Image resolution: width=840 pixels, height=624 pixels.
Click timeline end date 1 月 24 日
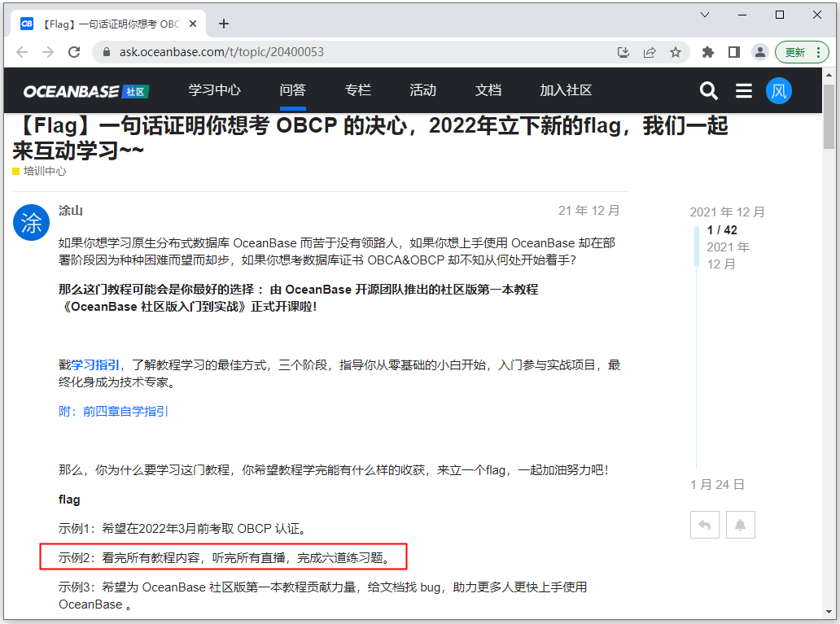717,485
